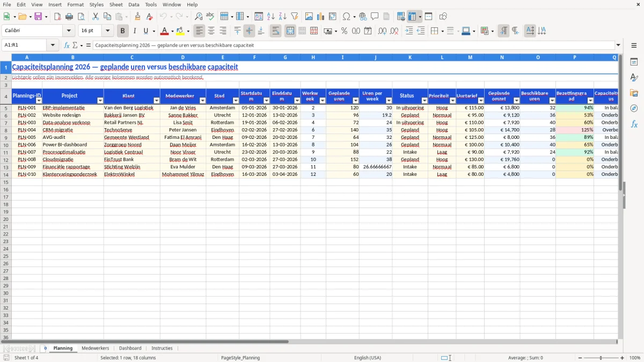
Task: Open Find and Replace icon
Action: click(199, 17)
